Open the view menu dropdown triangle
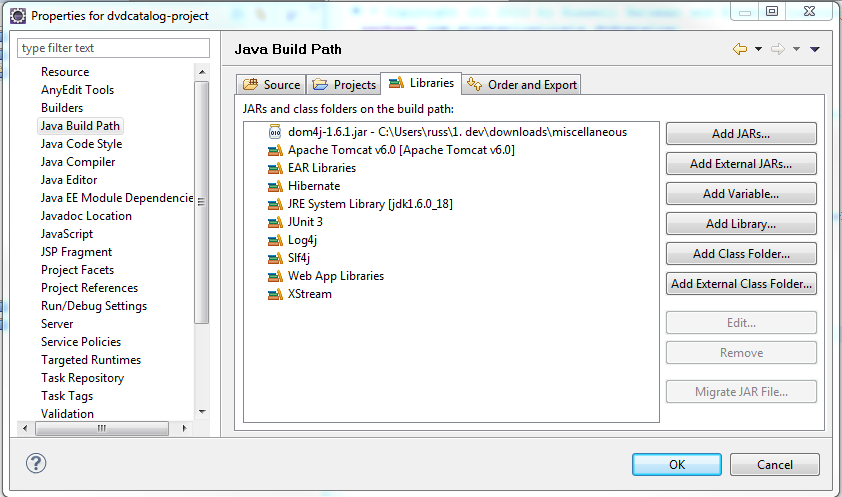Viewport: 842px width, 497px height. [x=815, y=49]
